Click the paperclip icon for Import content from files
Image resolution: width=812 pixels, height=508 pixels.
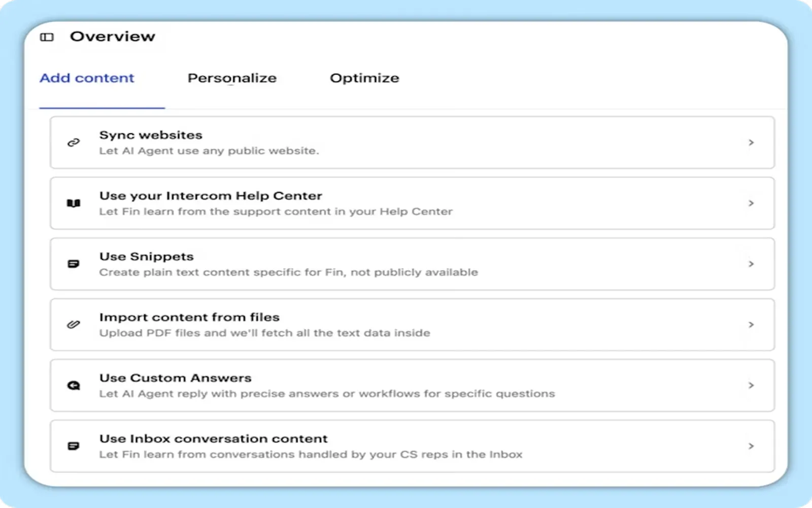pos(74,324)
